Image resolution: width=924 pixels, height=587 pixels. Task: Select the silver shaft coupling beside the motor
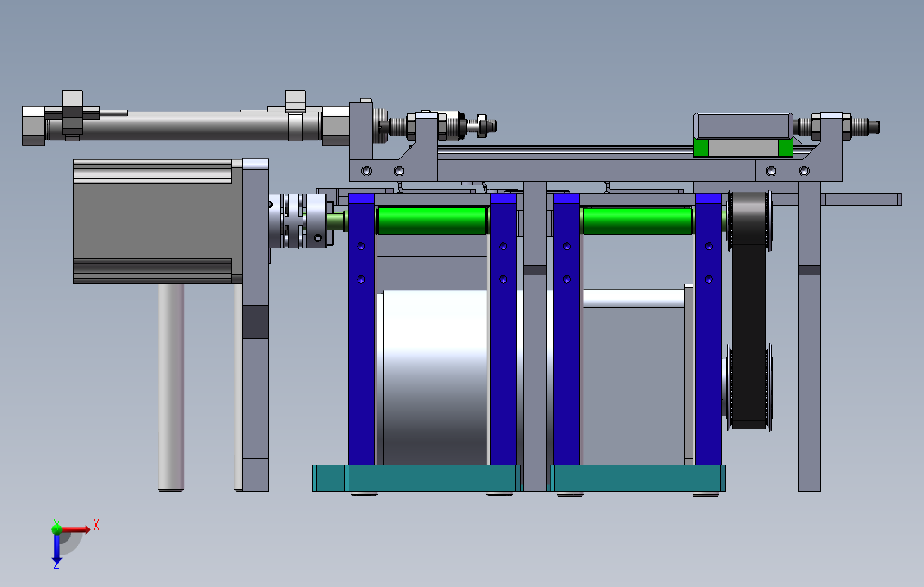[301, 221]
